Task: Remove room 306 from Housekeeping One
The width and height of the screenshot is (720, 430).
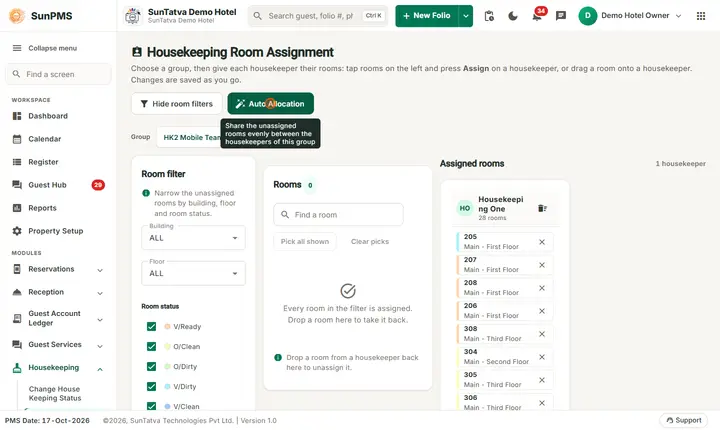Action: pyautogui.click(x=542, y=403)
